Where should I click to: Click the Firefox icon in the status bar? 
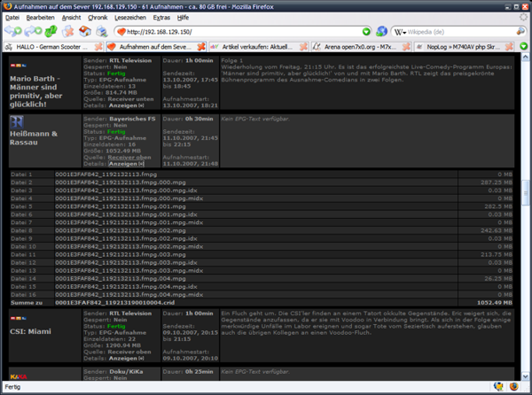coord(513,386)
